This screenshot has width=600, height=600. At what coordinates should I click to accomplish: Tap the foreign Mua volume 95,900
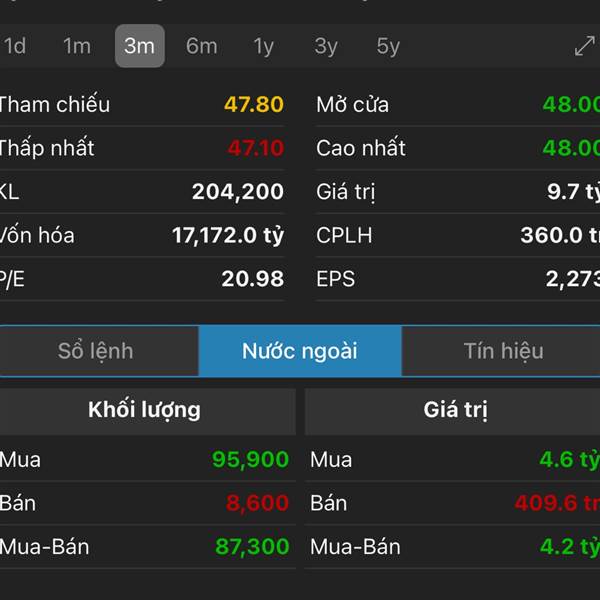pos(250,460)
